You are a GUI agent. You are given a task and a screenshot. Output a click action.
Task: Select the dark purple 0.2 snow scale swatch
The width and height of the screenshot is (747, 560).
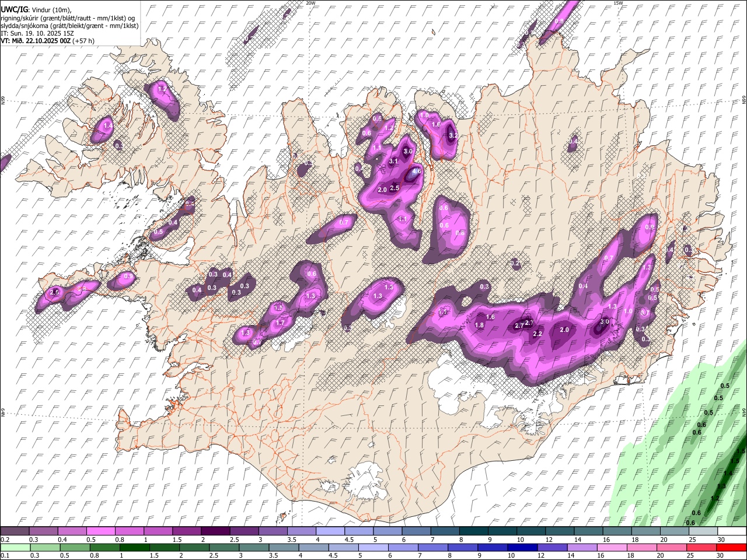coord(15,531)
